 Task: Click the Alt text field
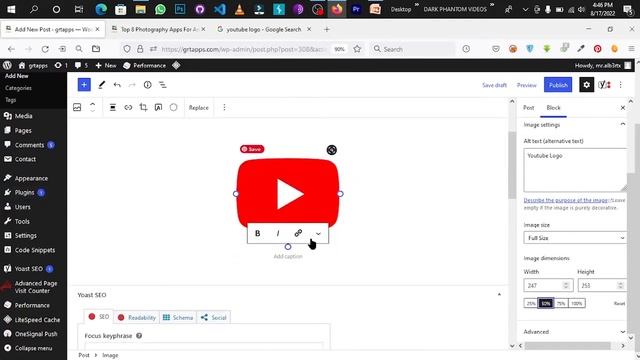click(x=576, y=170)
